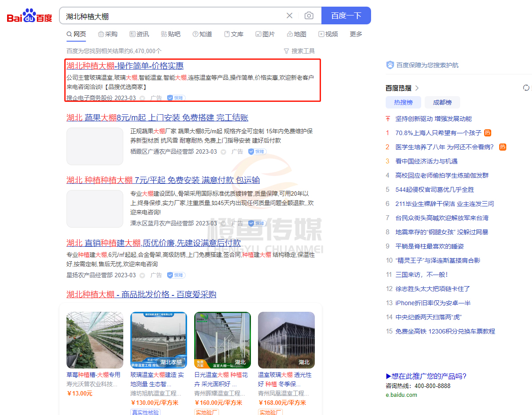Click the top-pinned arrow icon beside 坚持创新驱动

pyautogui.click(x=388, y=119)
